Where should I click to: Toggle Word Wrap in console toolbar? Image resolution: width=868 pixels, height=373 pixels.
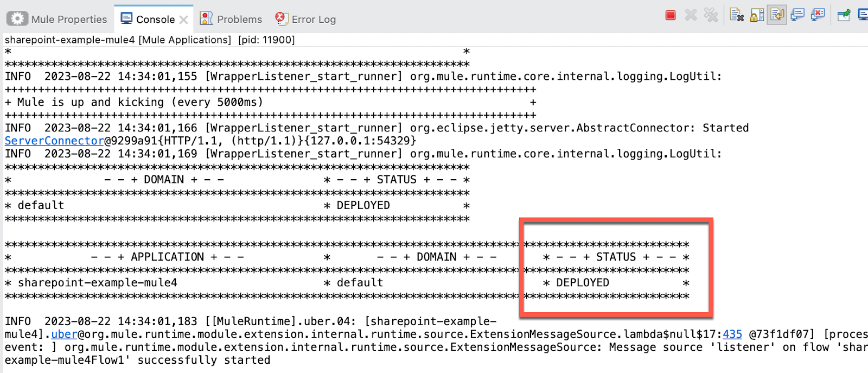(x=777, y=15)
